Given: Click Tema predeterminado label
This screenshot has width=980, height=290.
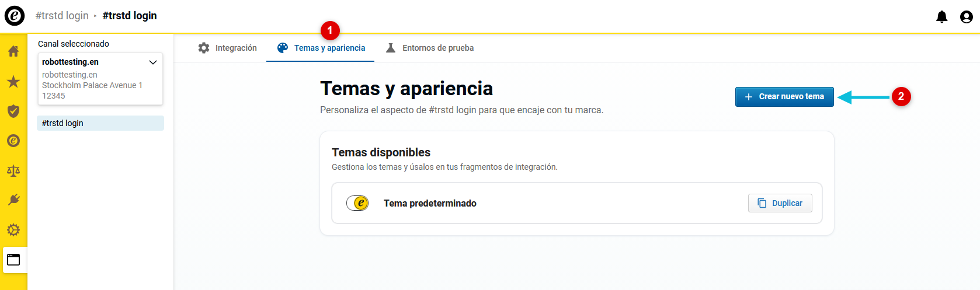Looking at the screenshot, I should [x=430, y=203].
